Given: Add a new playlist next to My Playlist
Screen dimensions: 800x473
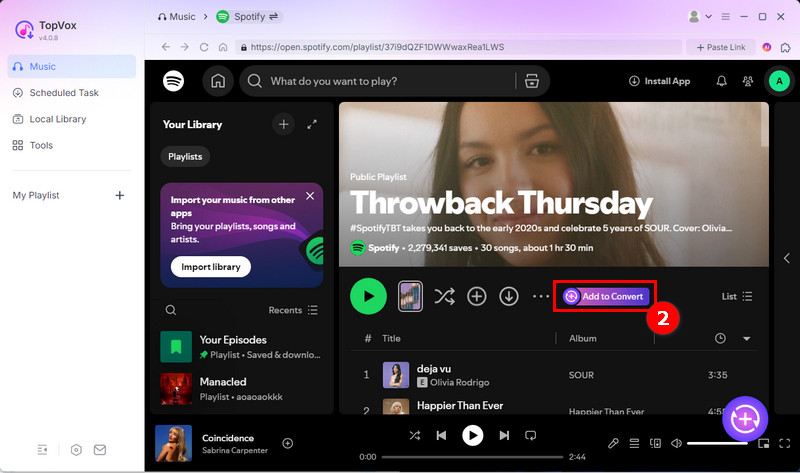Looking at the screenshot, I should [x=119, y=195].
